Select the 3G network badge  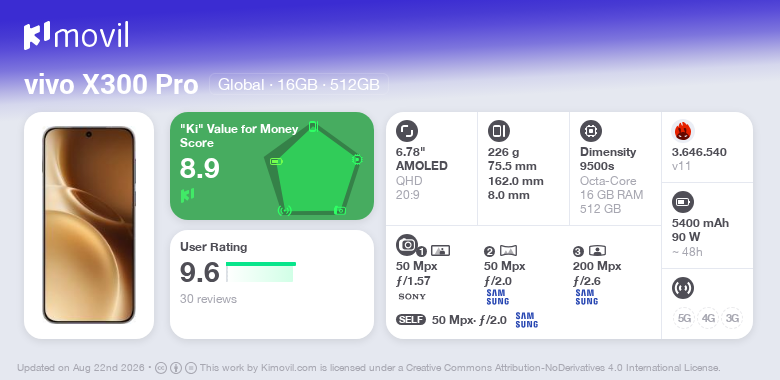click(x=732, y=318)
